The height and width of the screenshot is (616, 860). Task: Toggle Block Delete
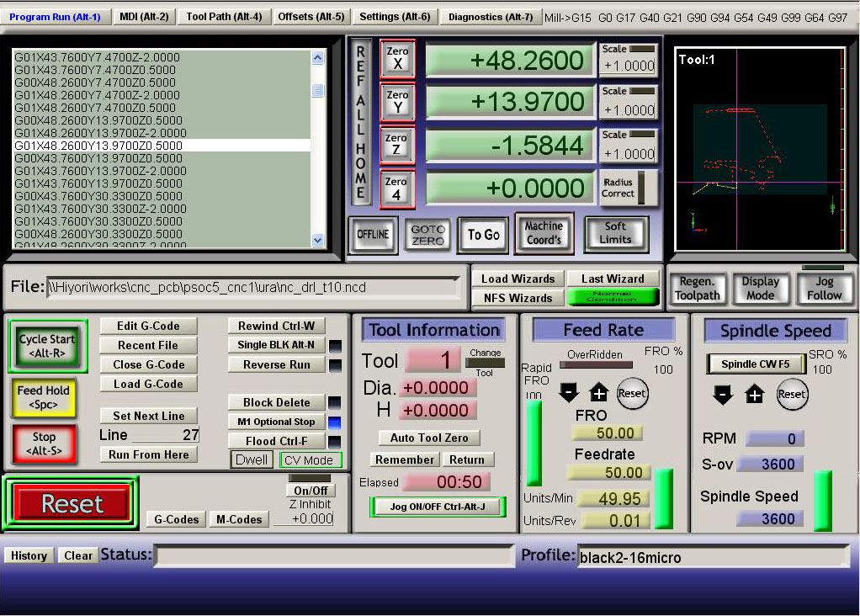(x=276, y=402)
